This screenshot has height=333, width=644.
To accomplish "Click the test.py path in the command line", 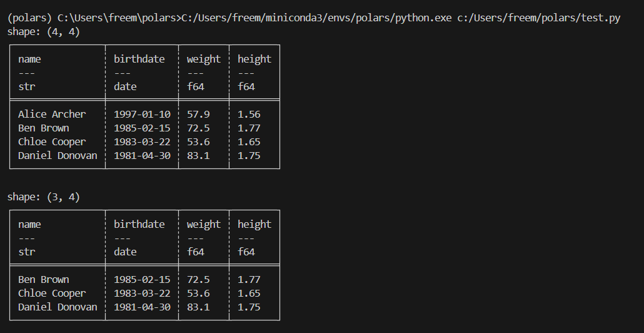I will [538, 18].
